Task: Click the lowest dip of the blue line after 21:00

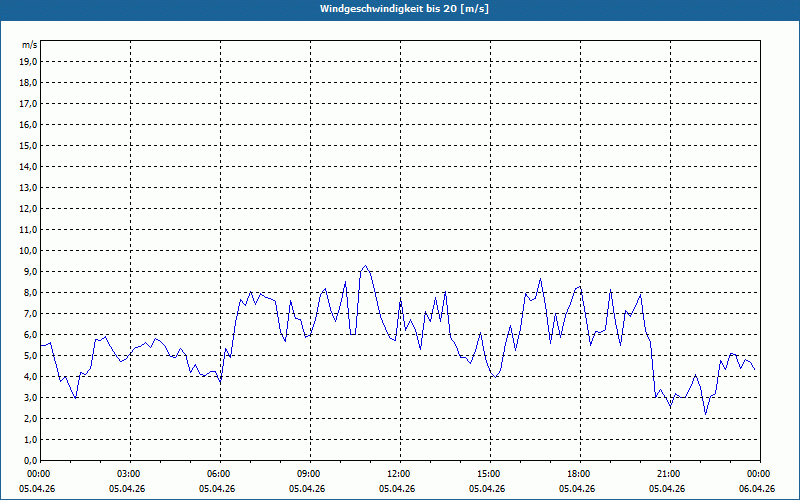Action: pyautogui.click(x=706, y=414)
